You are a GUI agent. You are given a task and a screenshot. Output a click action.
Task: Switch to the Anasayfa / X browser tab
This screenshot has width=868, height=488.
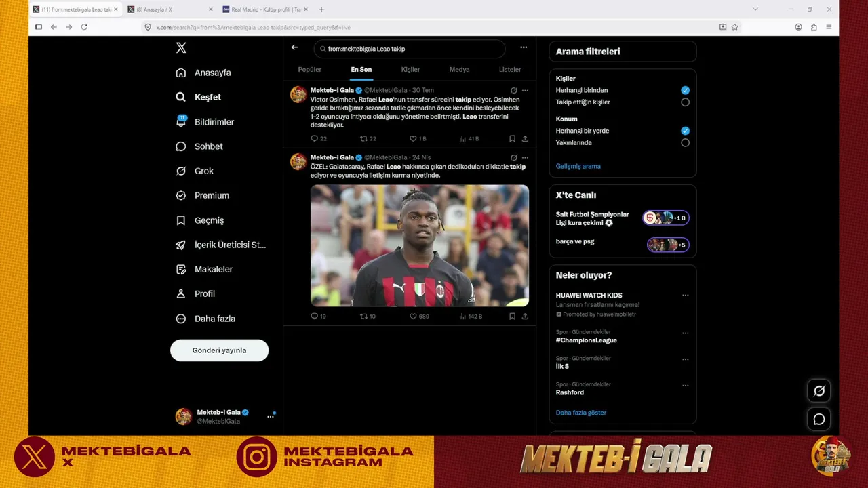point(170,9)
